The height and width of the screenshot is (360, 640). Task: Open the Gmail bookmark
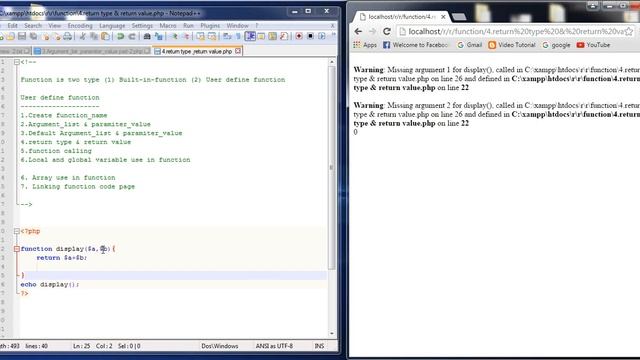(x=470, y=45)
